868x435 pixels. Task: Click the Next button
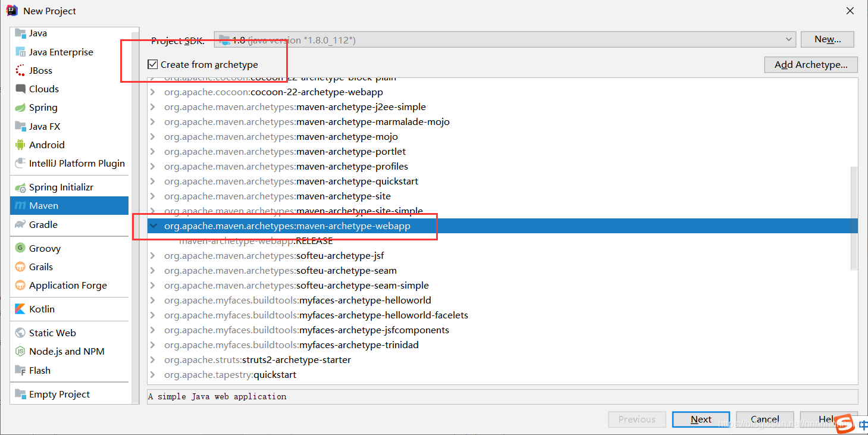click(701, 419)
